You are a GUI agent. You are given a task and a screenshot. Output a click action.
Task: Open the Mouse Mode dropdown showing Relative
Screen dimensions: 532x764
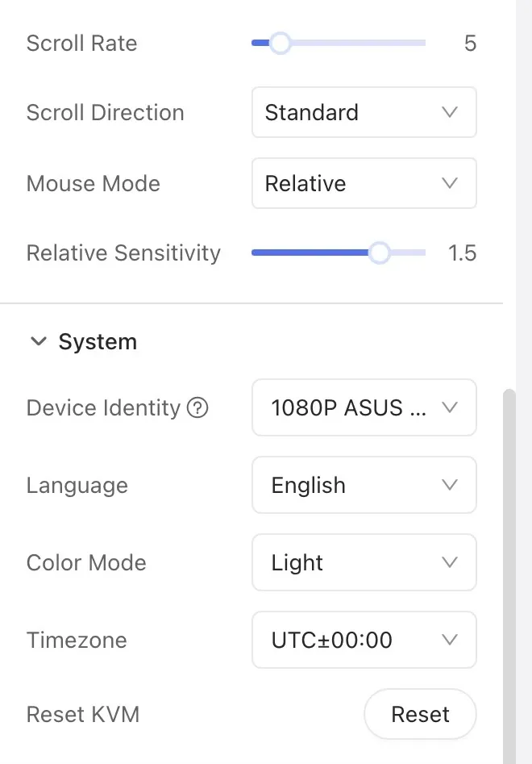[x=364, y=183]
